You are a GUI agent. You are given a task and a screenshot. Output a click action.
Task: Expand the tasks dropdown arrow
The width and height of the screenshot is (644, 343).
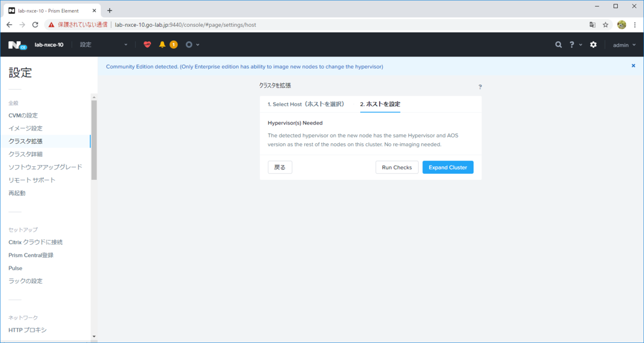tap(198, 45)
